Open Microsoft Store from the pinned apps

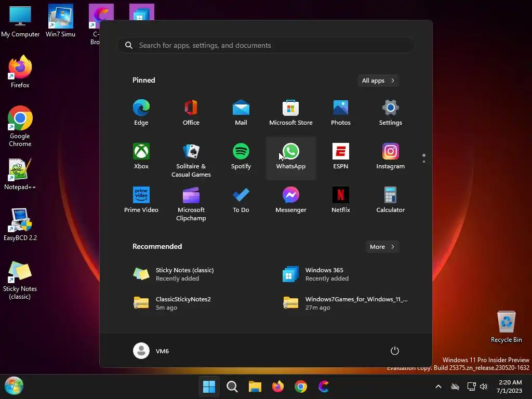tap(291, 113)
